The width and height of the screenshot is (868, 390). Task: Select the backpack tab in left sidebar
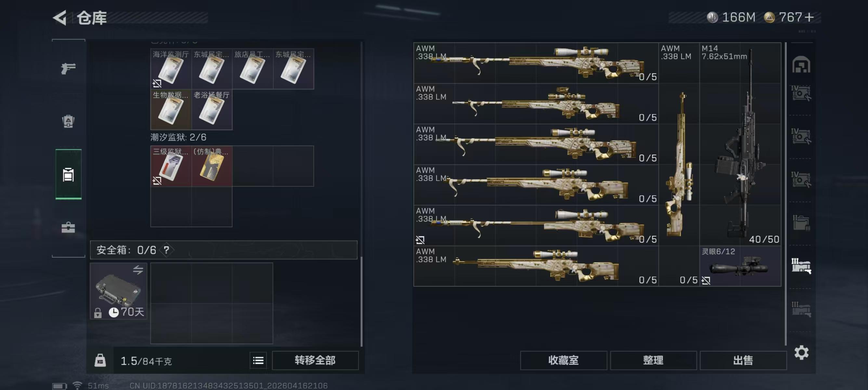tap(68, 121)
